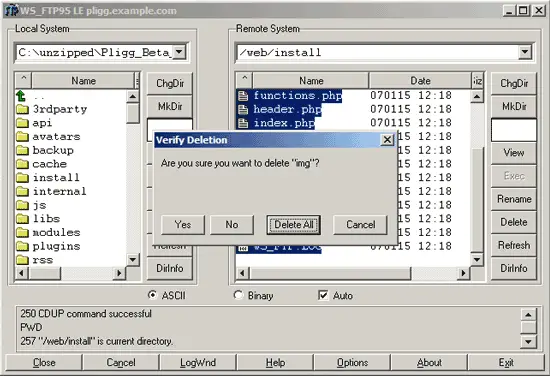The height and width of the screenshot is (376, 550).
Task: Click Delete All in Verify Deletion dialog
Action: coord(294,224)
